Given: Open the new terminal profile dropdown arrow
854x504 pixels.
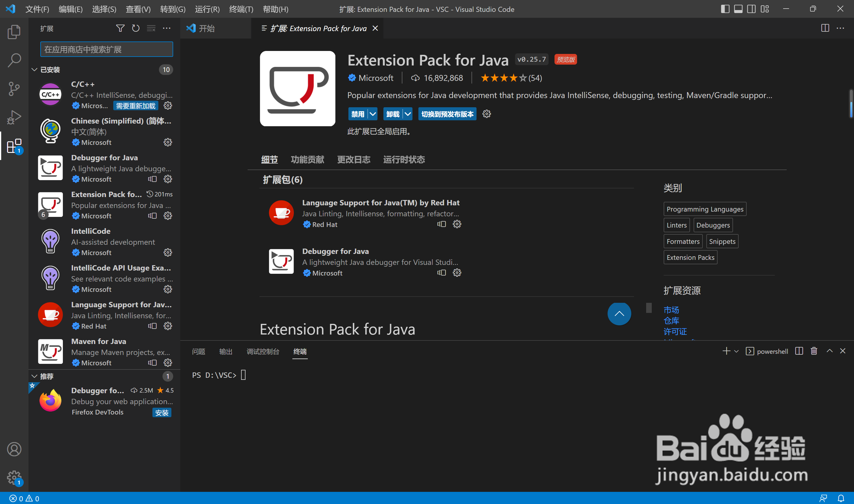Looking at the screenshot, I should (x=736, y=351).
